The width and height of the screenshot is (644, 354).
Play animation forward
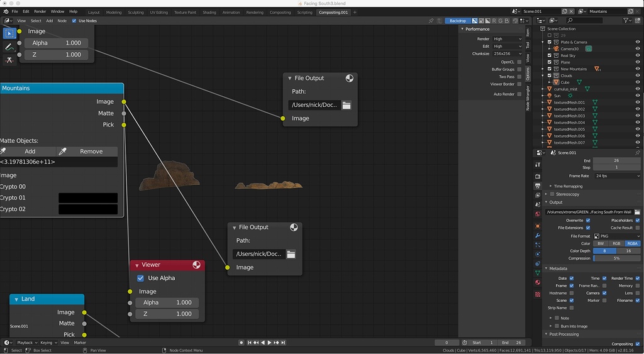coord(269,343)
